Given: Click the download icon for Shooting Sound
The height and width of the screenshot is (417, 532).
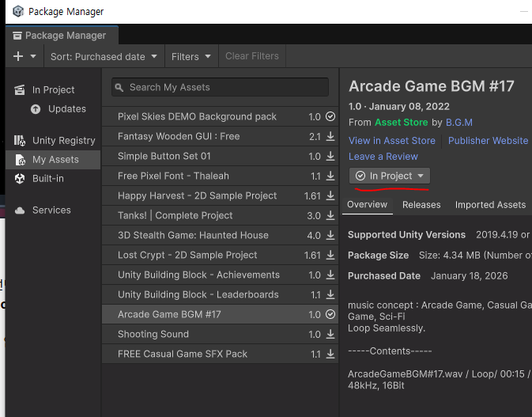Looking at the screenshot, I should (x=330, y=334).
